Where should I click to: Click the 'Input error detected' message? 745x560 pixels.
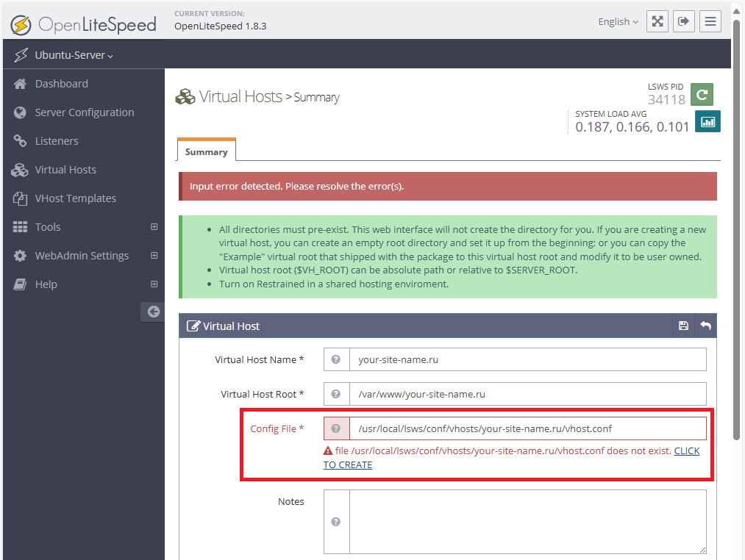(296, 186)
